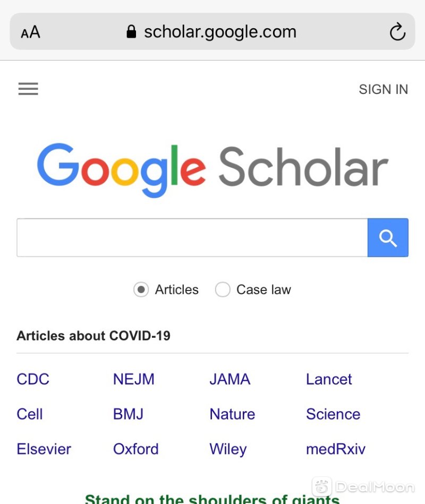
Task: Open CDC COVID-19 articles
Action: 33,379
